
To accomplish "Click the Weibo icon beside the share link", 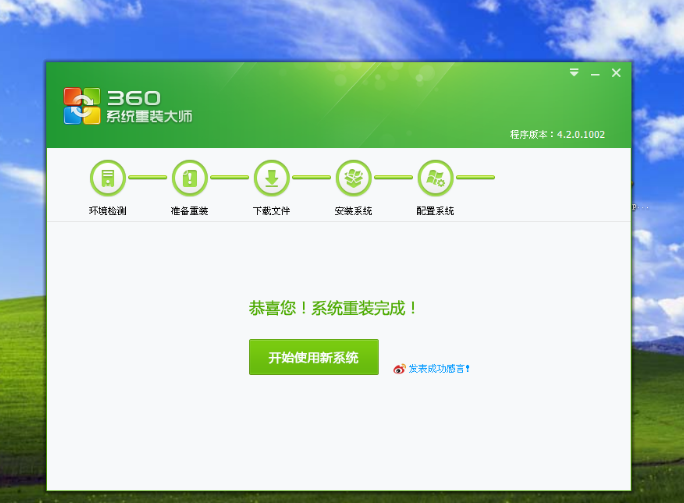I will click(x=399, y=369).
